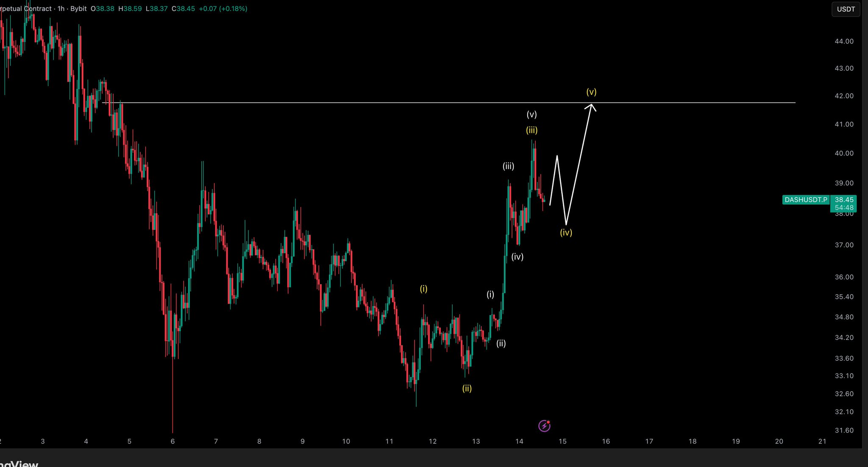Click the Perpetual Contract 1h Bybit legend
This screenshot has width=868, height=467.
[x=42, y=8]
